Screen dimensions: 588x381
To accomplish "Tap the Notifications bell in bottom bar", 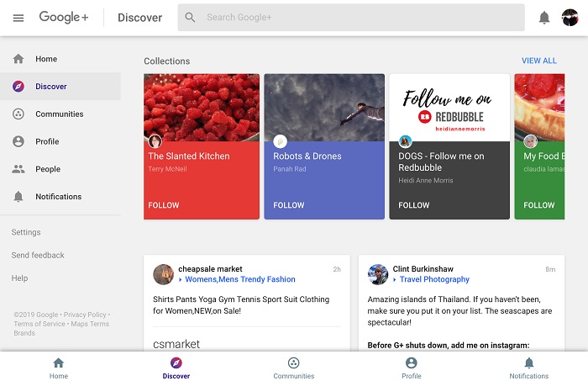I will click(528, 363).
